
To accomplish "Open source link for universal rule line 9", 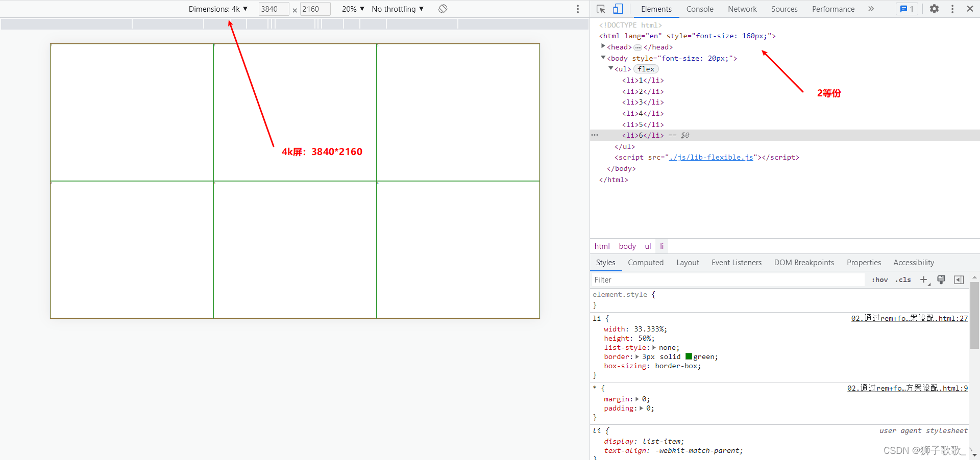I will pyautogui.click(x=908, y=388).
